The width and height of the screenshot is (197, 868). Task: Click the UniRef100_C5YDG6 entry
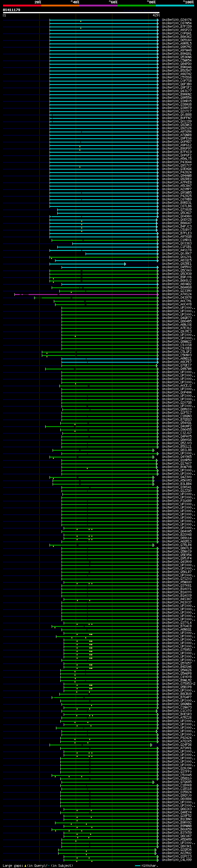click(x=176, y=78)
